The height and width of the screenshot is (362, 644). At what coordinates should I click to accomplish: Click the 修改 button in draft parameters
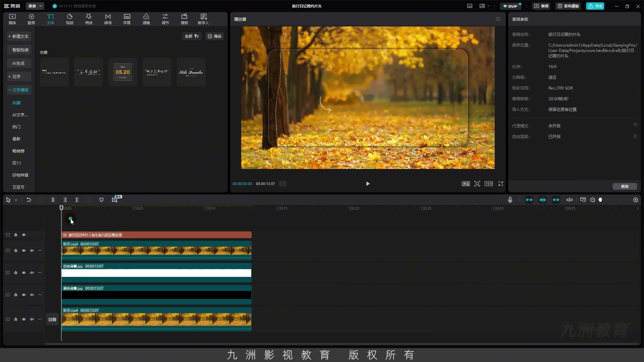point(625,186)
